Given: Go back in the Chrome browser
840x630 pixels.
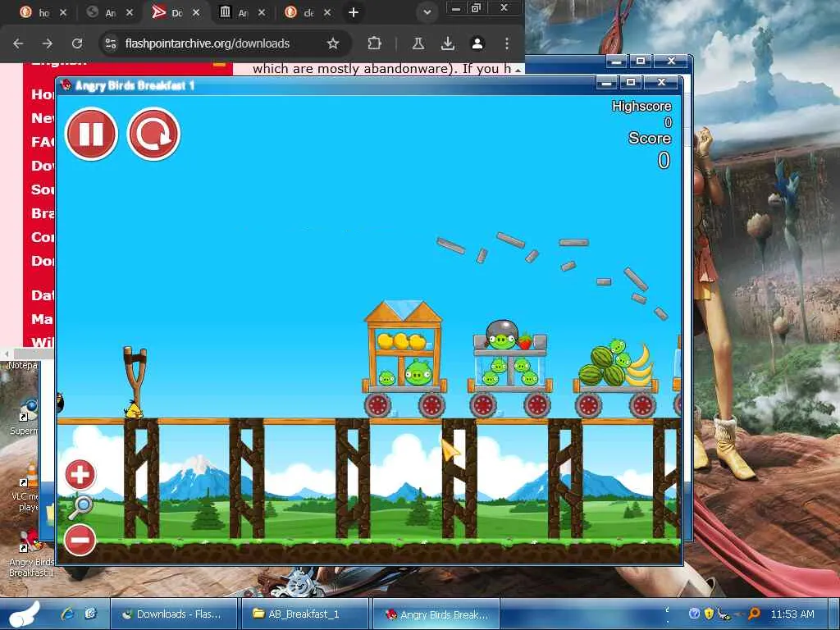Looking at the screenshot, I should tap(18, 43).
